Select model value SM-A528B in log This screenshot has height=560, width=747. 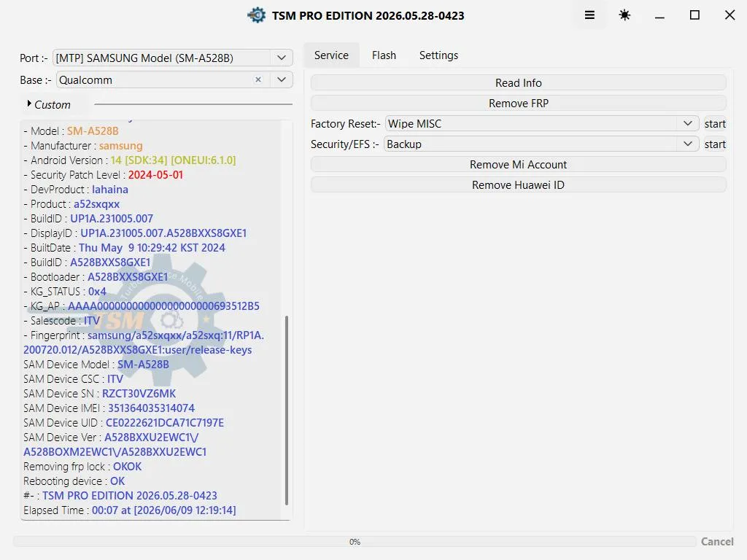pos(93,131)
